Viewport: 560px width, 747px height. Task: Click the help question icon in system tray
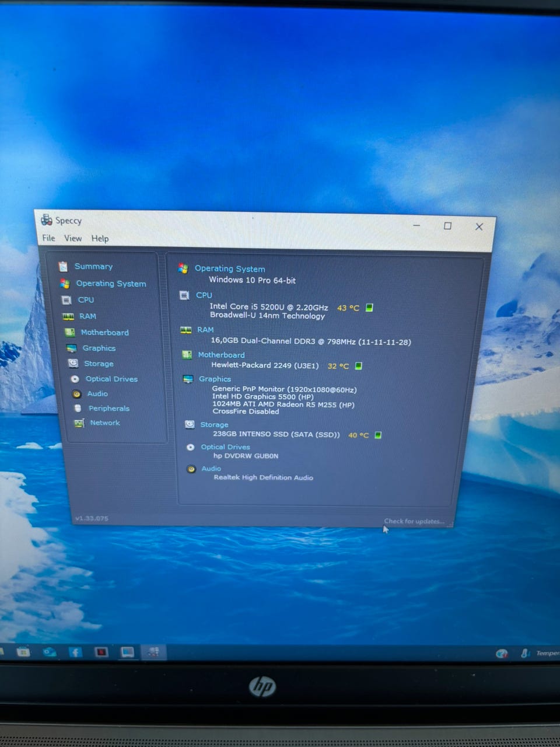502,653
